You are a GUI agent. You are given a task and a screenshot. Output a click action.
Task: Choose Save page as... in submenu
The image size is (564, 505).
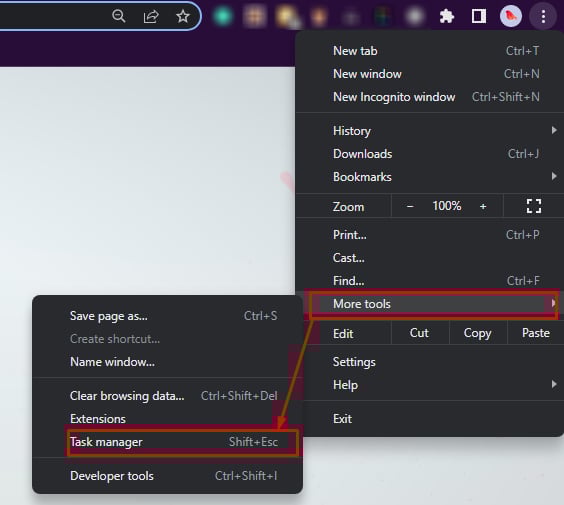[x=167, y=316]
